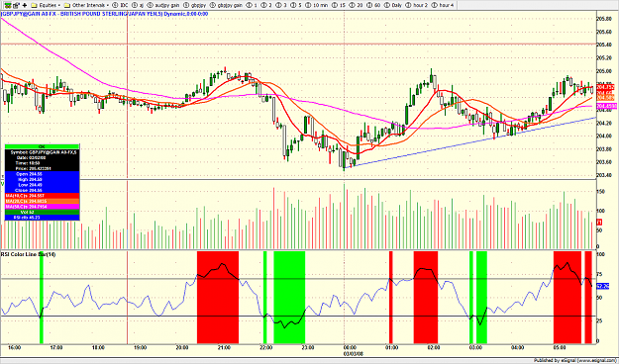Click the Close value row
Viewport: 619px width, 364px height.
coord(42,190)
